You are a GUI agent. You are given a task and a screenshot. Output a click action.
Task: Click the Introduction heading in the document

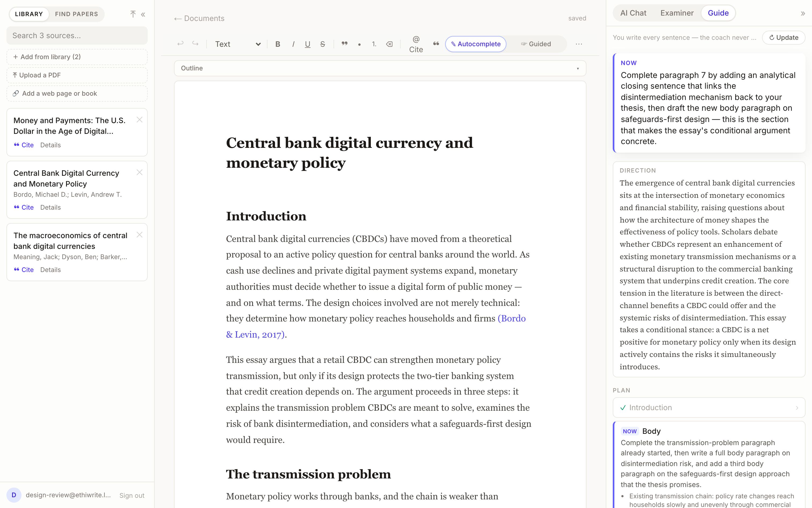tap(266, 216)
